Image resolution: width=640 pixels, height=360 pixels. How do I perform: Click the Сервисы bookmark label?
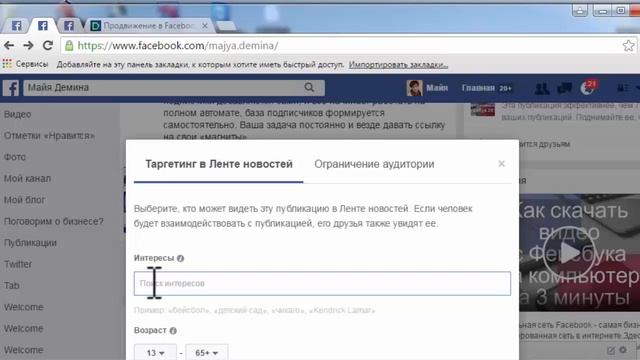point(32,64)
